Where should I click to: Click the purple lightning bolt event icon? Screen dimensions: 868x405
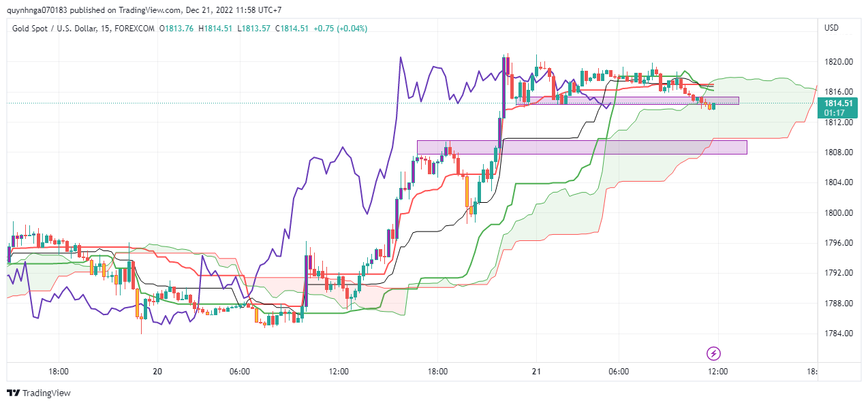713,353
